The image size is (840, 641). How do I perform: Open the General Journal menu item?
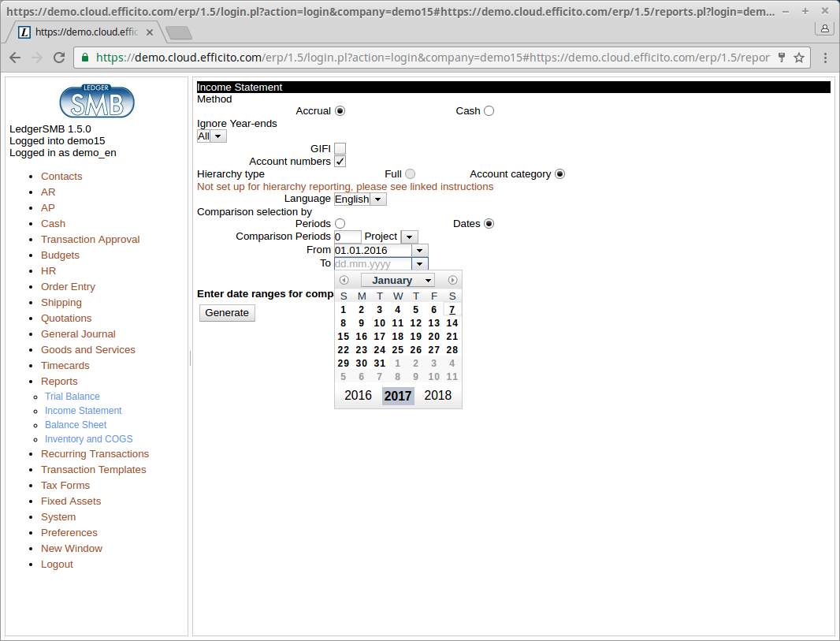click(78, 334)
